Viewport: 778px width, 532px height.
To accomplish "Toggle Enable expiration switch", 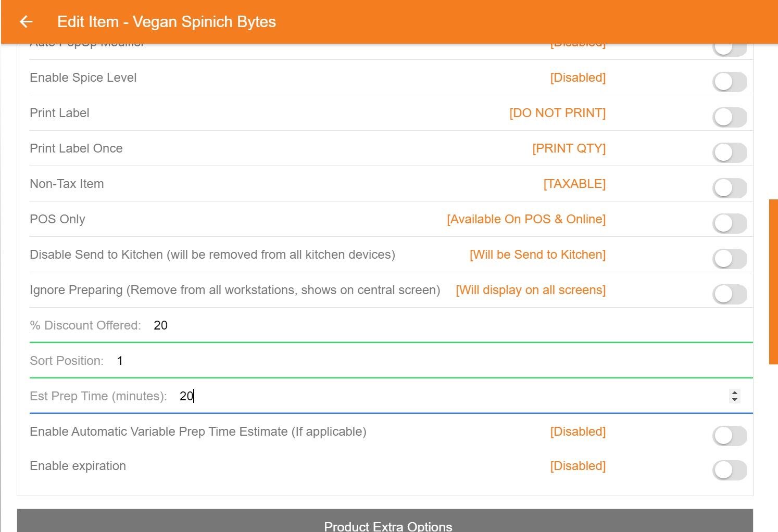I will coord(729,470).
